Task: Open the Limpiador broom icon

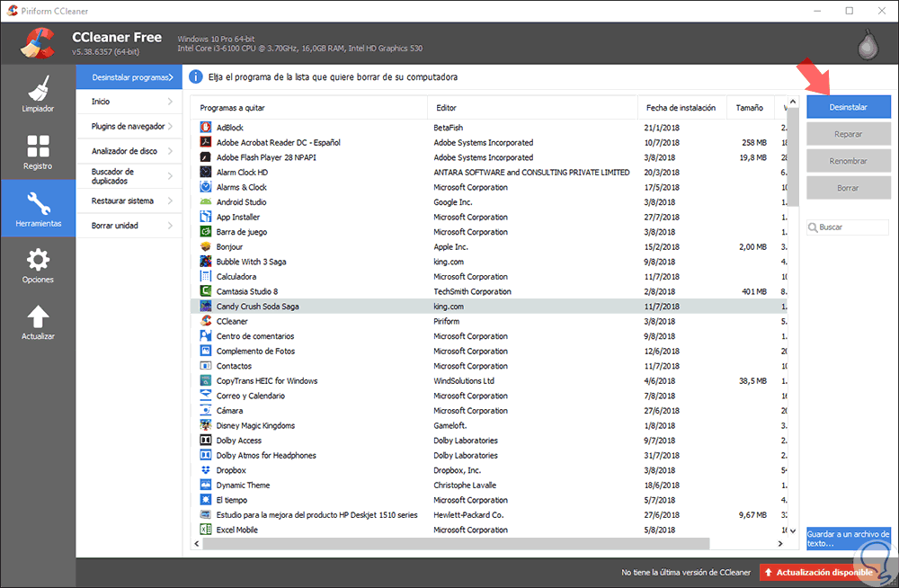Action: click(38, 89)
